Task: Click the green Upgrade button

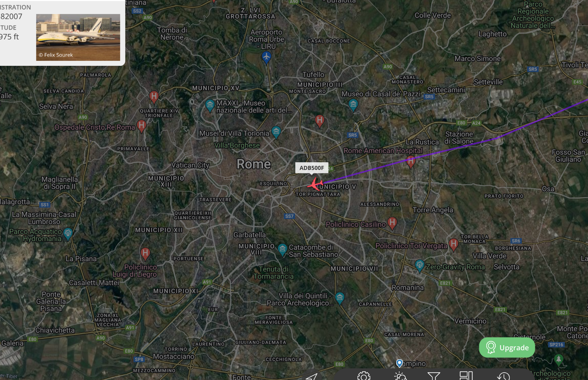Action: (507, 348)
